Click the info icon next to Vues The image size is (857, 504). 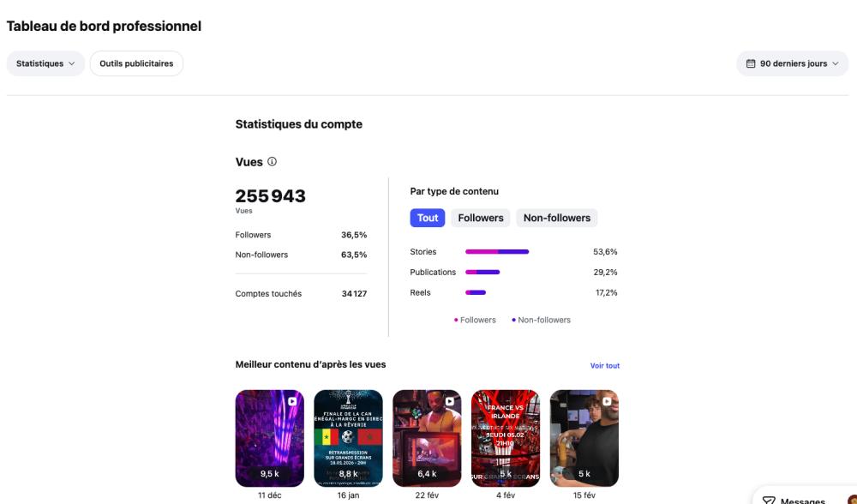click(x=273, y=162)
